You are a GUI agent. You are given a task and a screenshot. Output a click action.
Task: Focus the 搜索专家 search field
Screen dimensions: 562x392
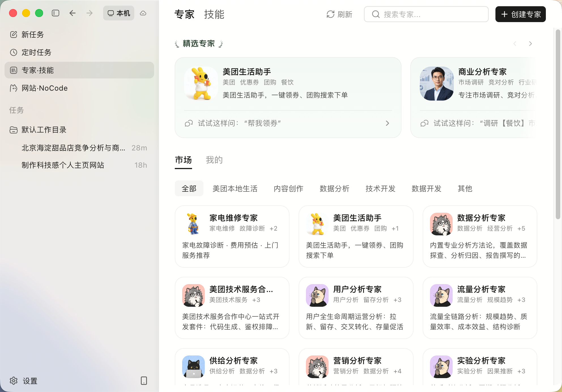point(426,14)
